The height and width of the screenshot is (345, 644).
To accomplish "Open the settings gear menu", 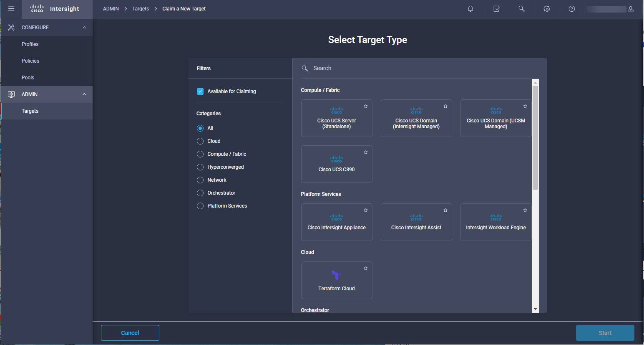I will (x=547, y=9).
